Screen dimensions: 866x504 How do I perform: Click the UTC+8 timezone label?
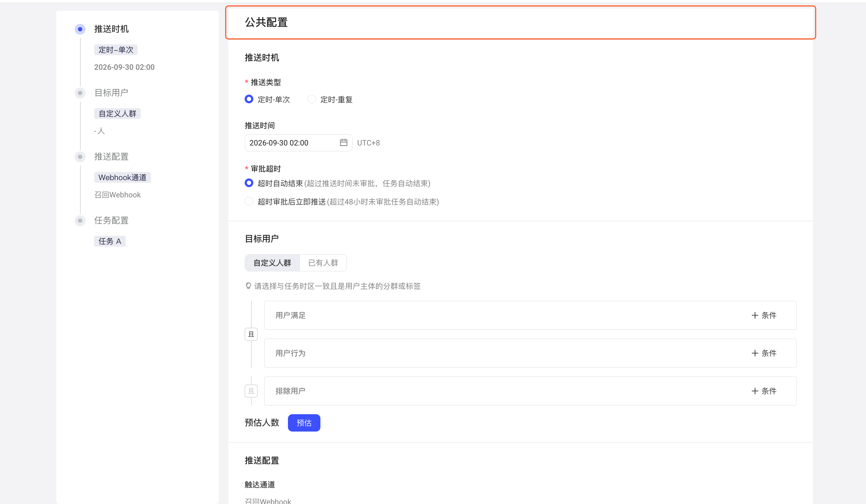pyautogui.click(x=368, y=143)
